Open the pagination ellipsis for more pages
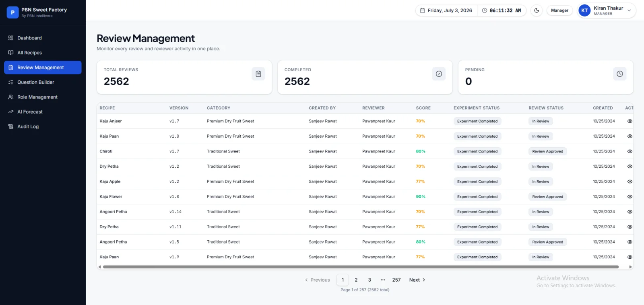The height and width of the screenshot is (305, 644). (383, 280)
